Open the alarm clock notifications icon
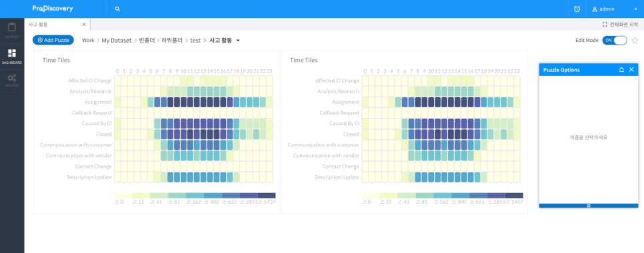This screenshot has height=253, width=644. [x=577, y=9]
